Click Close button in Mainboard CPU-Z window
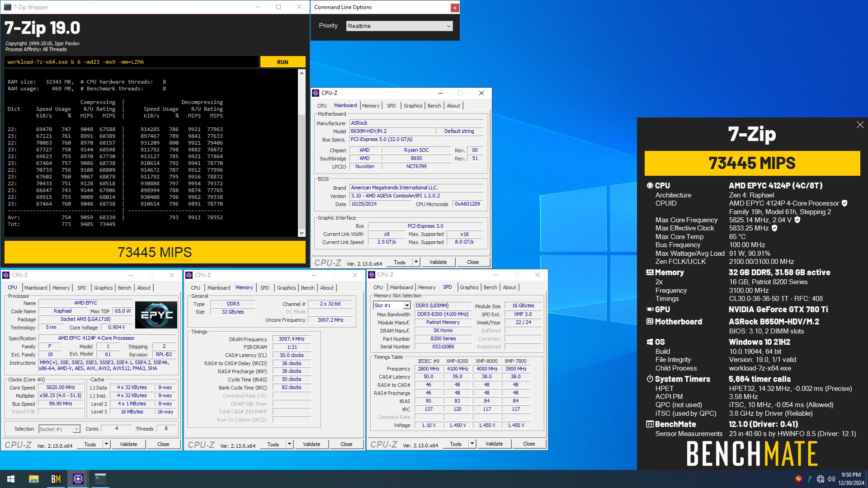The height and width of the screenshot is (488, 868). 473,262
